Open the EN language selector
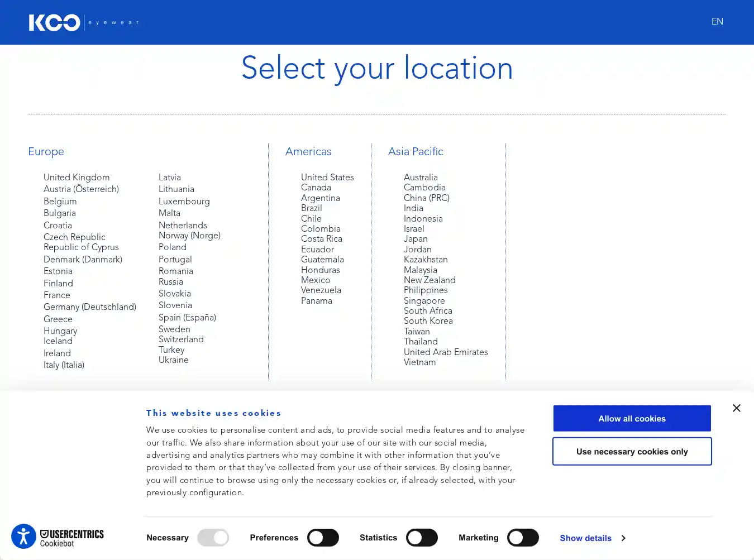This screenshot has height=560, width=754. click(717, 22)
